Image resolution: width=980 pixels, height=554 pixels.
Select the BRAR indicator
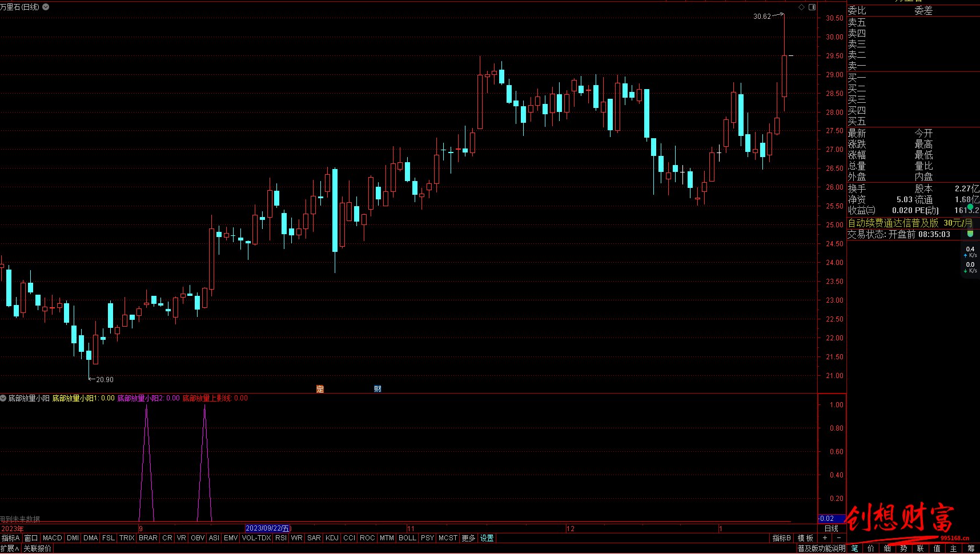[x=148, y=538]
